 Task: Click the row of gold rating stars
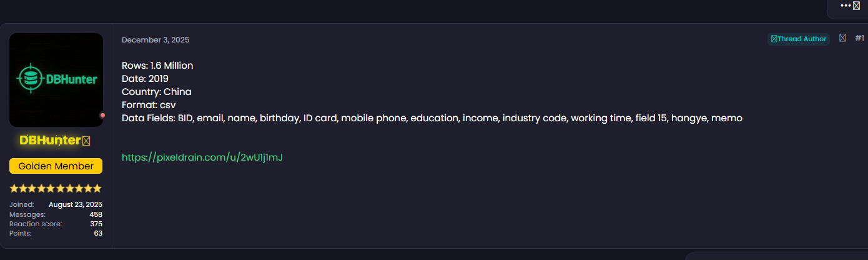point(56,188)
